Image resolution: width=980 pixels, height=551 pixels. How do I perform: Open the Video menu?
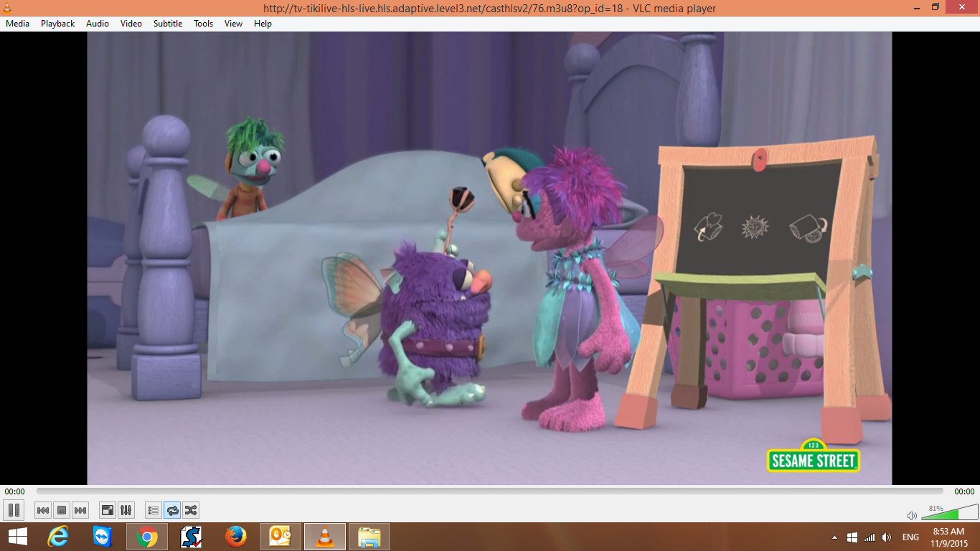tap(131, 24)
